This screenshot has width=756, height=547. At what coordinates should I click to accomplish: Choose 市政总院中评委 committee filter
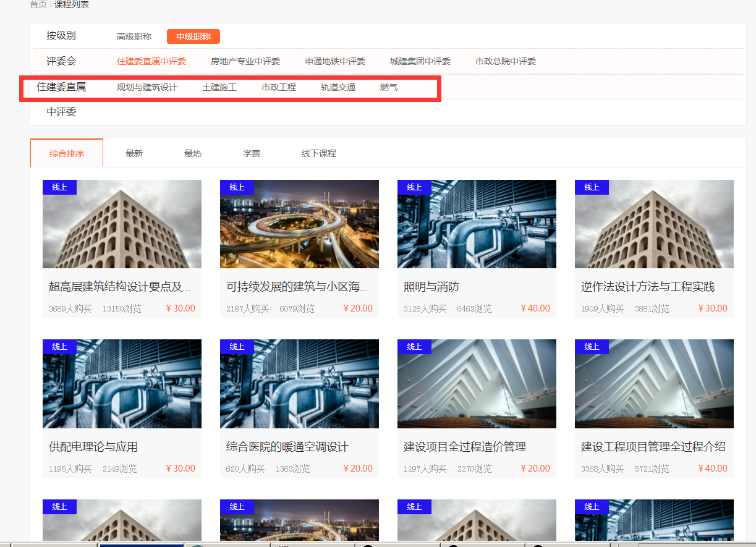pos(506,61)
